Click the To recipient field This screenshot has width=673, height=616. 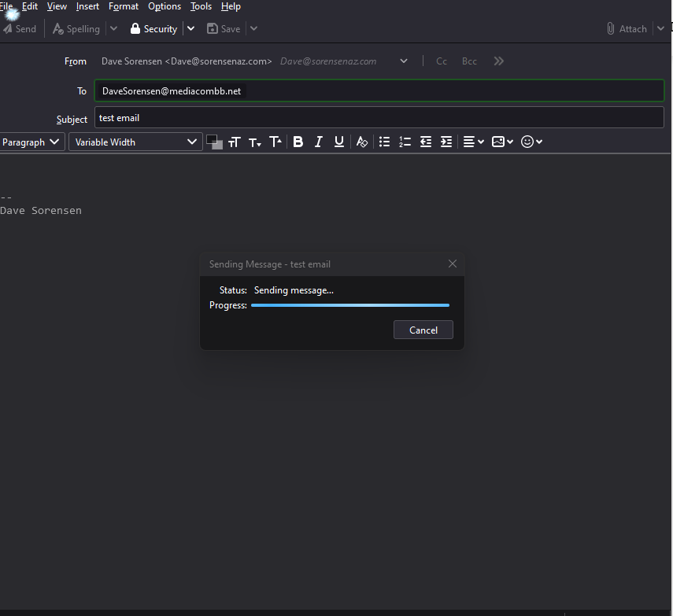pyautogui.click(x=379, y=90)
